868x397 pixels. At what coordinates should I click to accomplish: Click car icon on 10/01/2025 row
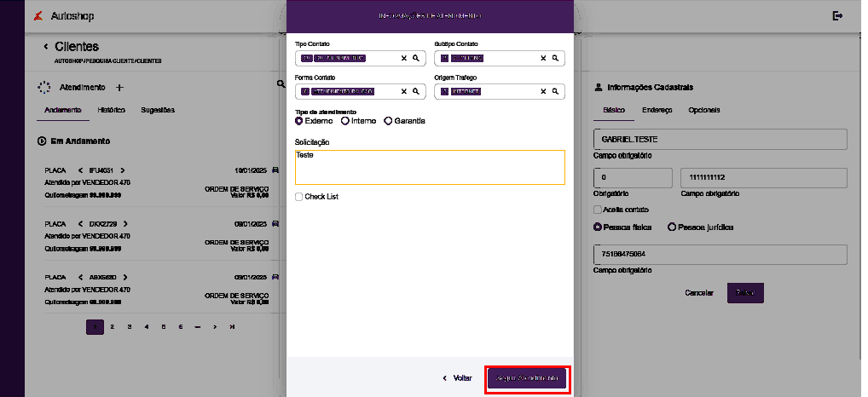click(x=275, y=170)
